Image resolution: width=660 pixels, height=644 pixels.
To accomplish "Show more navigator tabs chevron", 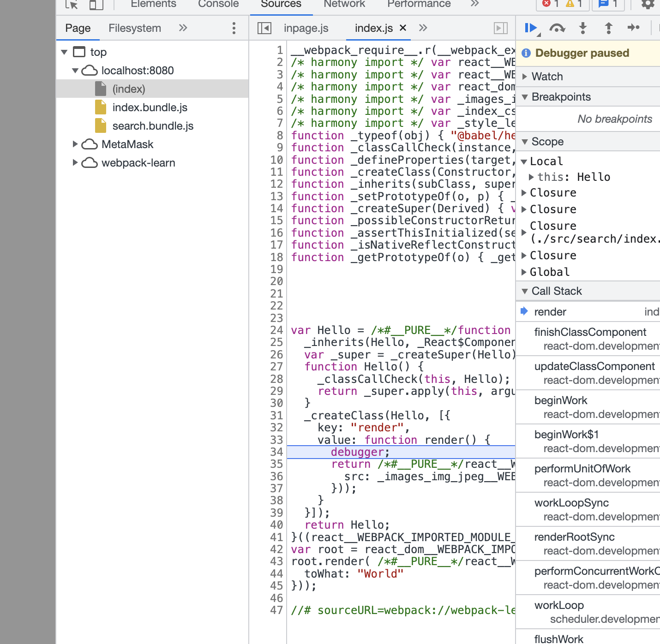I will coord(183,28).
